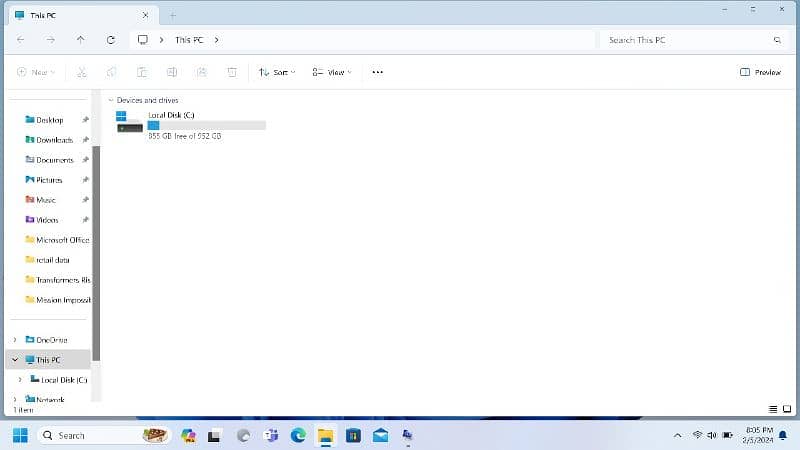Select the This PC tab
The height and width of the screenshot is (450, 800).
[70, 15]
